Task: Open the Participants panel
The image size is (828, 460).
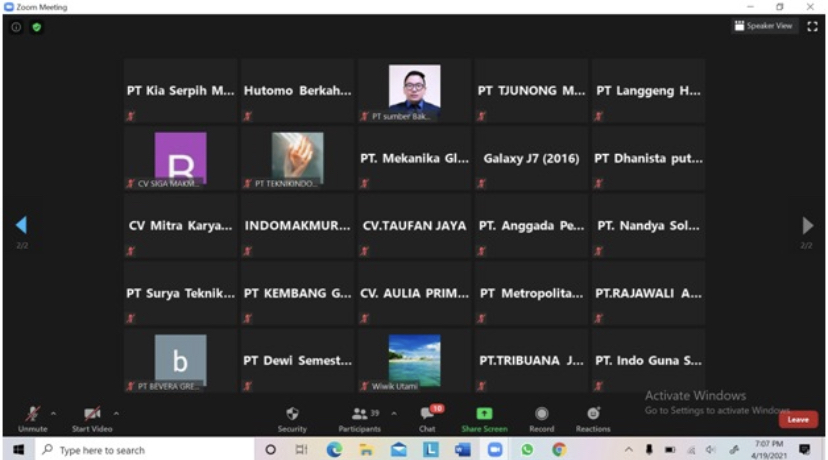Action: coord(358,417)
